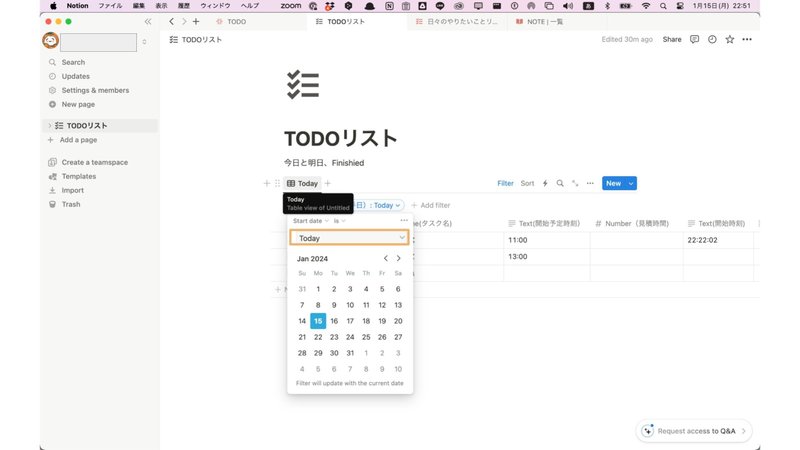
Task: Open filter popup three-dot options
Action: point(404,220)
